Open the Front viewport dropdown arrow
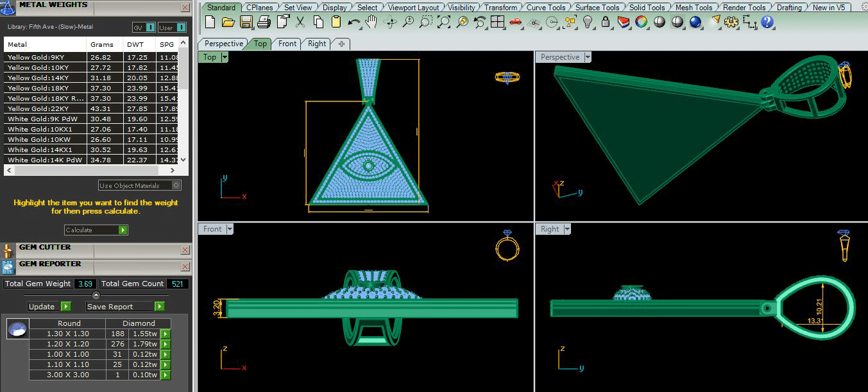The image size is (868, 392). (230, 229)
